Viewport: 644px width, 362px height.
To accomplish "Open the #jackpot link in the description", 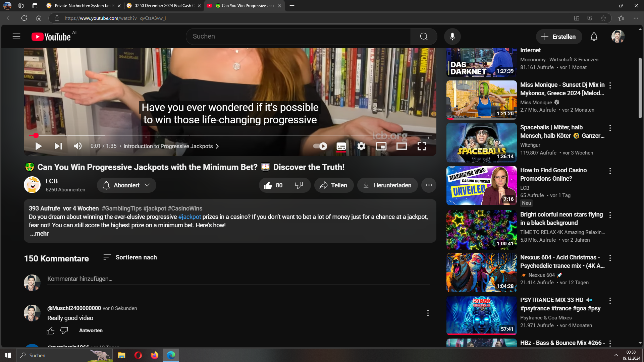I will [x=190, y=217].
